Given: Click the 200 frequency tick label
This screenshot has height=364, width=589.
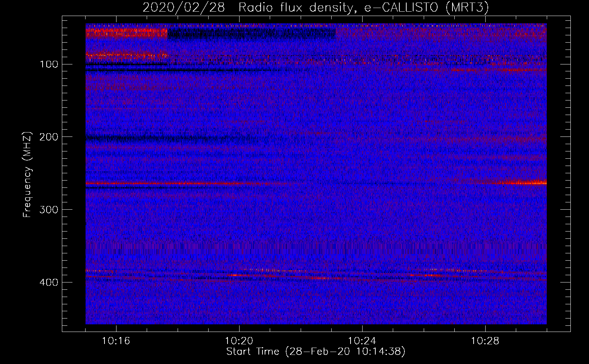Looking at the screenshot, I should pos(49,137).
